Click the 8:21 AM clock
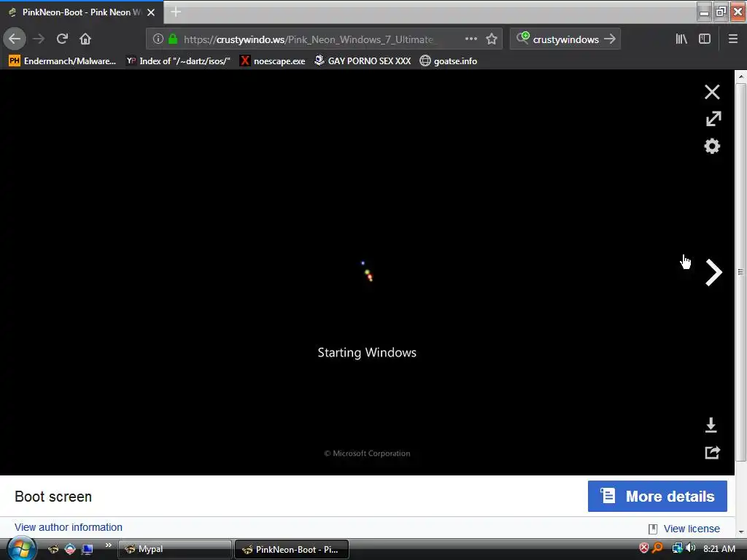747x560 pixels. pyautogui.click(x=719, y=548)
